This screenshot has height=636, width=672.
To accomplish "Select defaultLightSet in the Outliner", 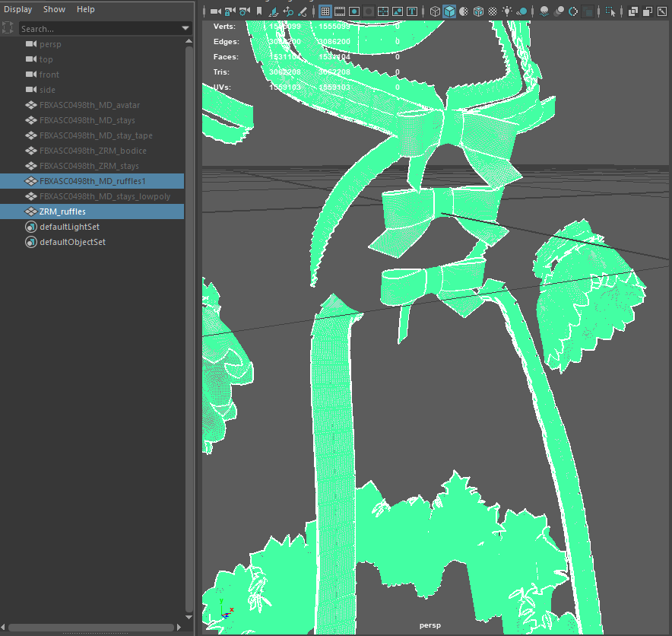I will click(69, 227).
